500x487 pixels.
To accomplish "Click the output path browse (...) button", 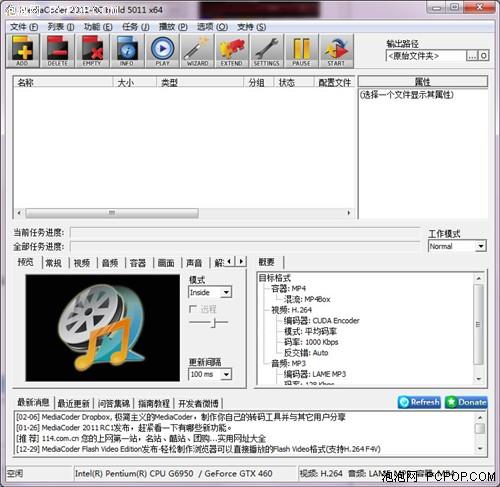I will pyautogui.click(x=472, y=56).
